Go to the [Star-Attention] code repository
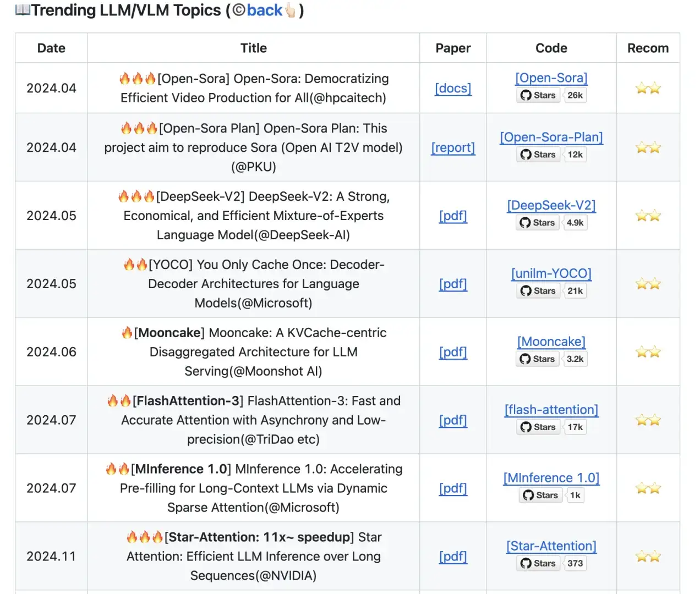Viewport: 700px width, 594px height. coord(551,546)
